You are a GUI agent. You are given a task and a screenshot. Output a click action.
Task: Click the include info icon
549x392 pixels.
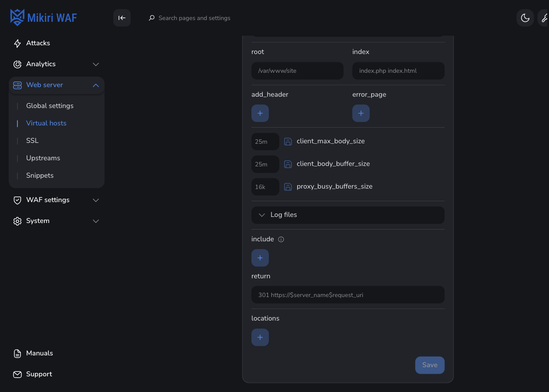(x=281, y=239)
